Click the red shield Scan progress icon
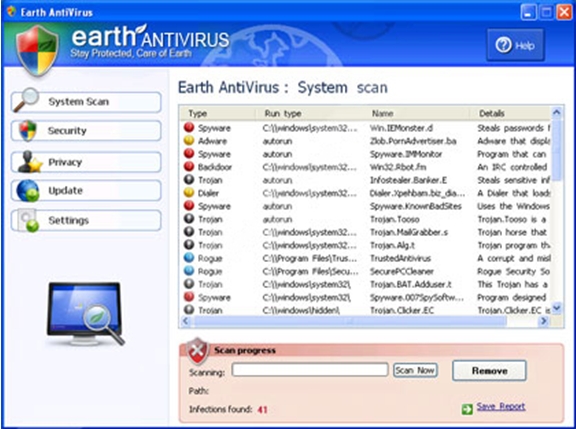The image size is (576, 429). click(x=198, y=351)
